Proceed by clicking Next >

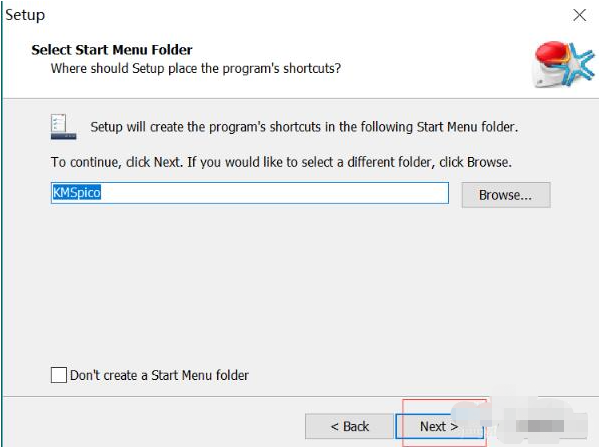click(439, 426)
